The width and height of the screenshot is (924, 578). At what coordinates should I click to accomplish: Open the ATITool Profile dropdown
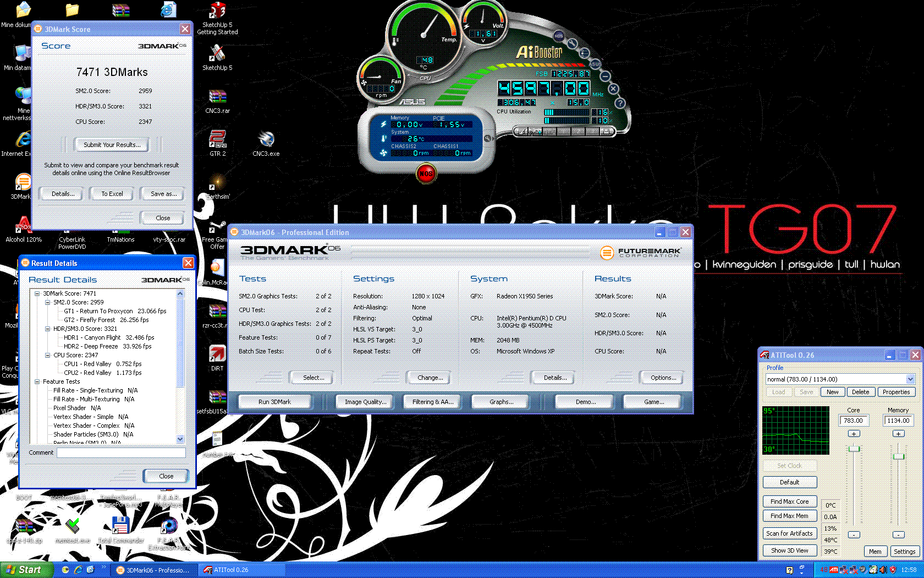coord(910,379)
